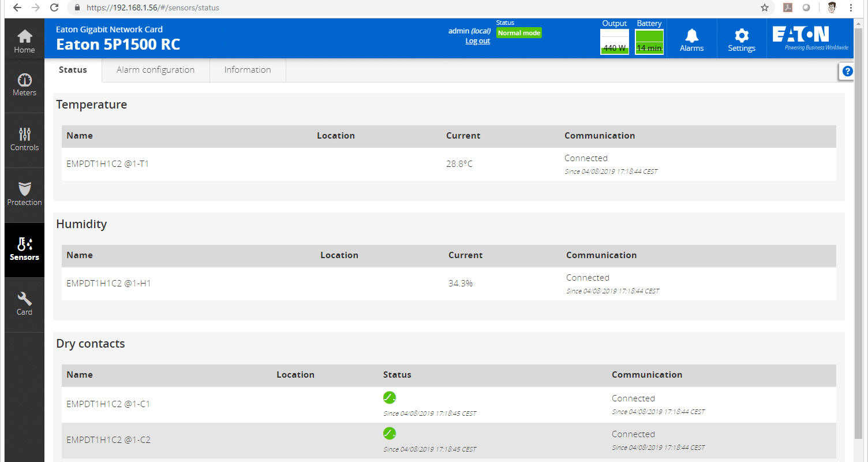The image size is (868, 462).
Task: Select the EMPDT1H1C2 @1-C1 contact name
Action: (108, 404)
